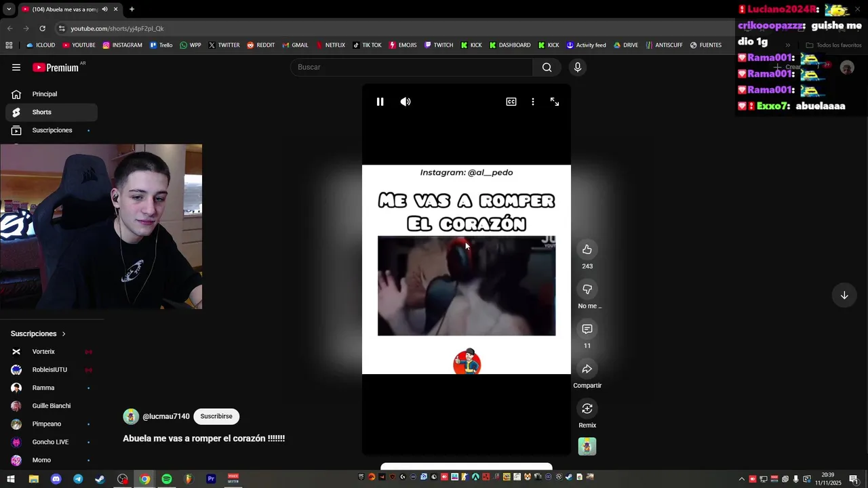Start voice search with microphone
Viewport: 868px width, 488px height.
[578, 67]
